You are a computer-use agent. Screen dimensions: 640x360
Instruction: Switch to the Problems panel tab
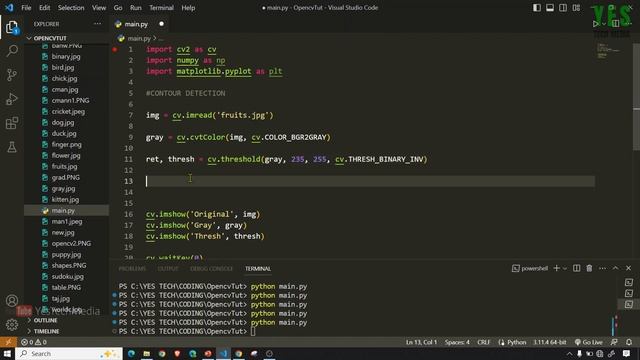tap(132, 269)
